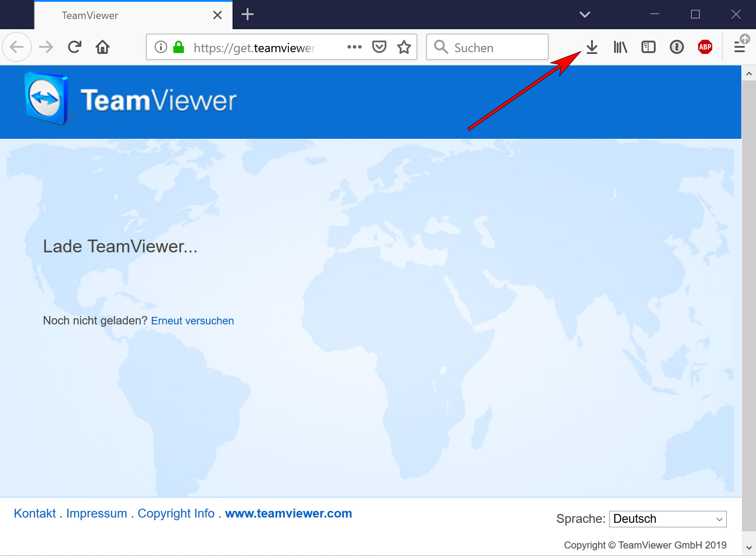Open the Copyright Info link
This screenshot has width=756, height=556.
pos(176,514)
